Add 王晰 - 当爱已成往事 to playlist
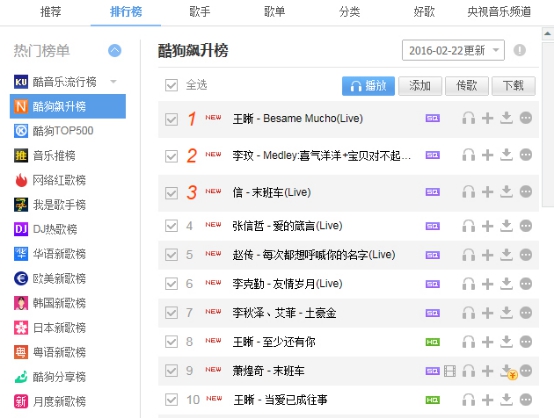This screenshot has width=554, height=419. [488, 400]
